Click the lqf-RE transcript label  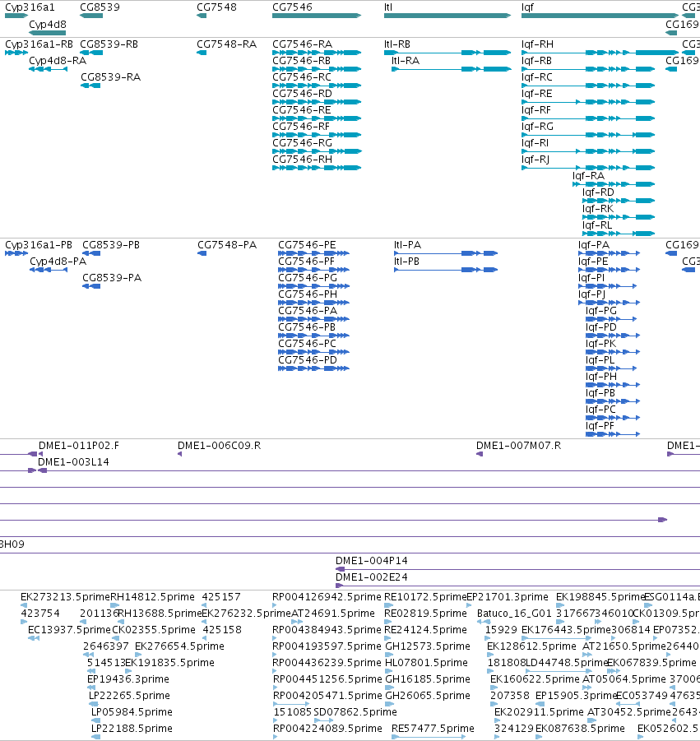536,94
